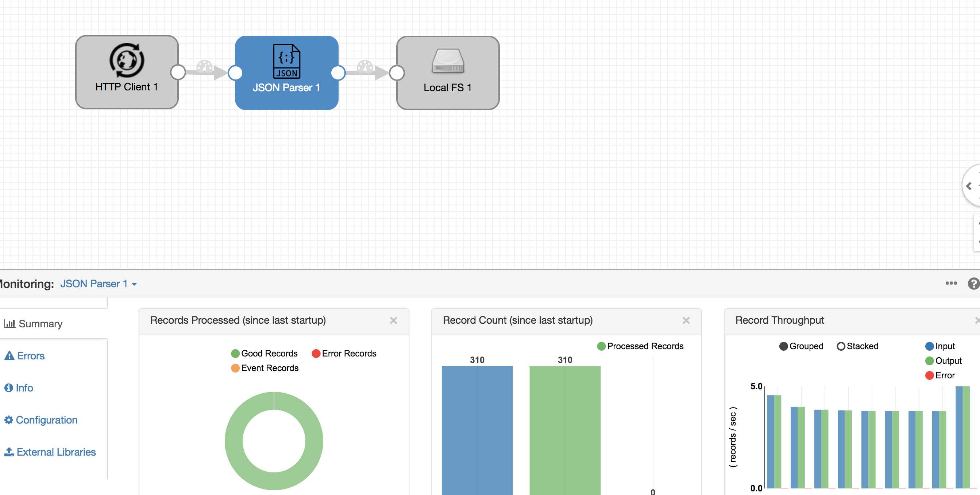Click the Configuration gear icon
The width and height of the screenshot is (980, 495).
[9, 420]
